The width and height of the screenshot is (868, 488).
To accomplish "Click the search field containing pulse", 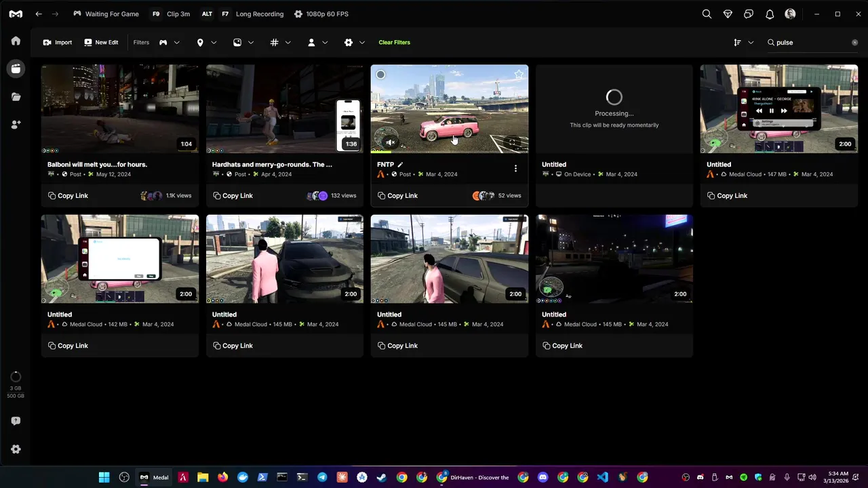I will pos(812,42).
